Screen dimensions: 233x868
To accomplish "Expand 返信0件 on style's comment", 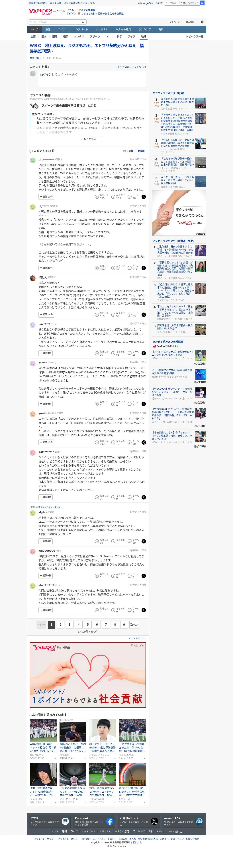I will coord(45,541).
